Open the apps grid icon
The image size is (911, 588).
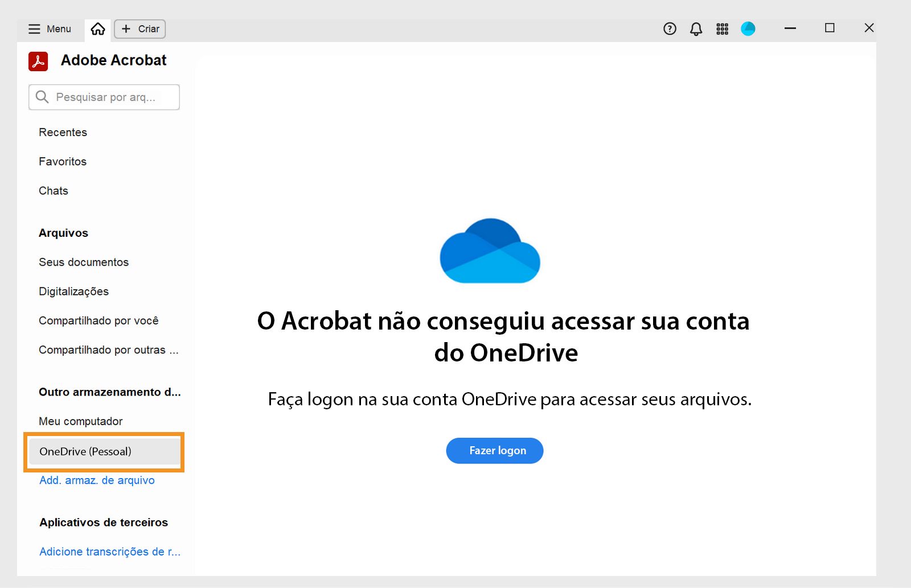(722, 28)
